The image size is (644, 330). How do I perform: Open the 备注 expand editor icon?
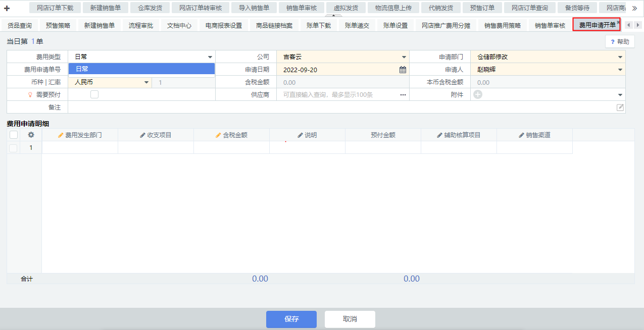pyautogui.click(x=620, y=107)
